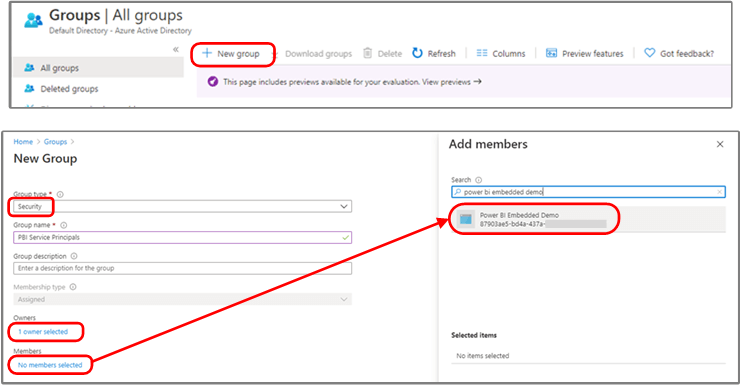741x385 pixels.
Task: Click the Refresh icon in toolbar
Action: (x=417, y=53)
